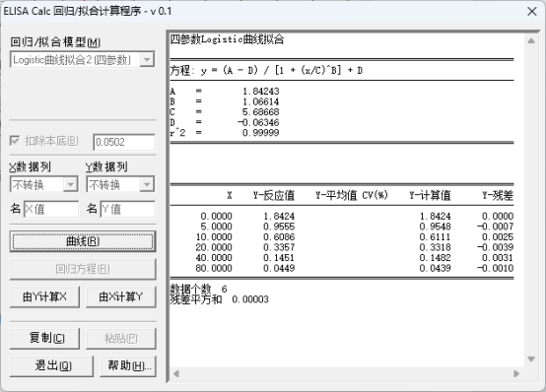The image size is (546, 392).
Task: Click the Y-反应值 0.1451 cell
Action: click(x=279, y=258)
